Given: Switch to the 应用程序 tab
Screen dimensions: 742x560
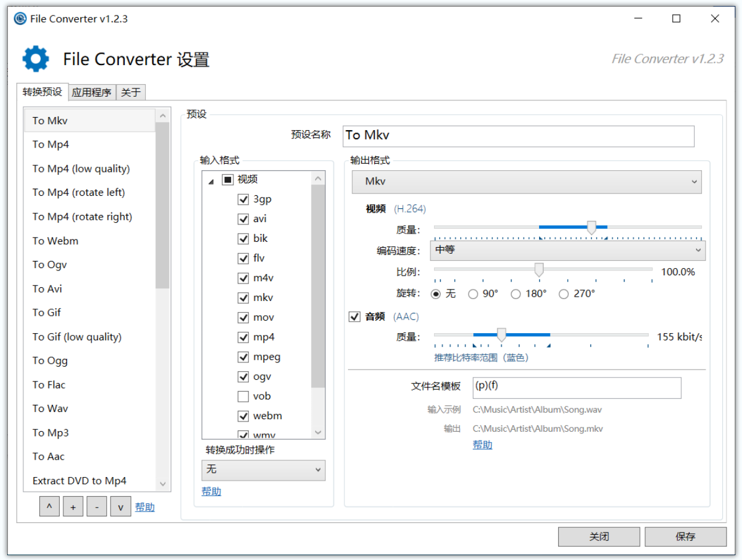Looking at the screenshot, I should click(x=91, y=92).
